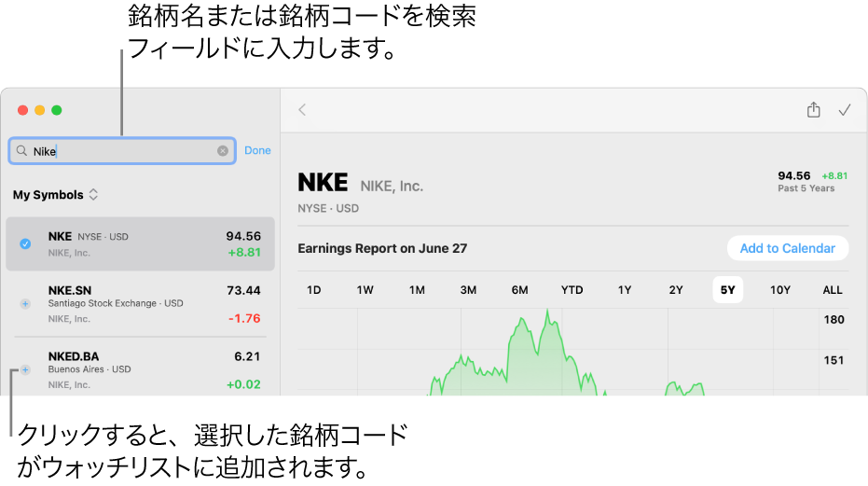Select the 1D chart range
The width and height of the screenshot is (868, 486).
click(x=314, y=290)
